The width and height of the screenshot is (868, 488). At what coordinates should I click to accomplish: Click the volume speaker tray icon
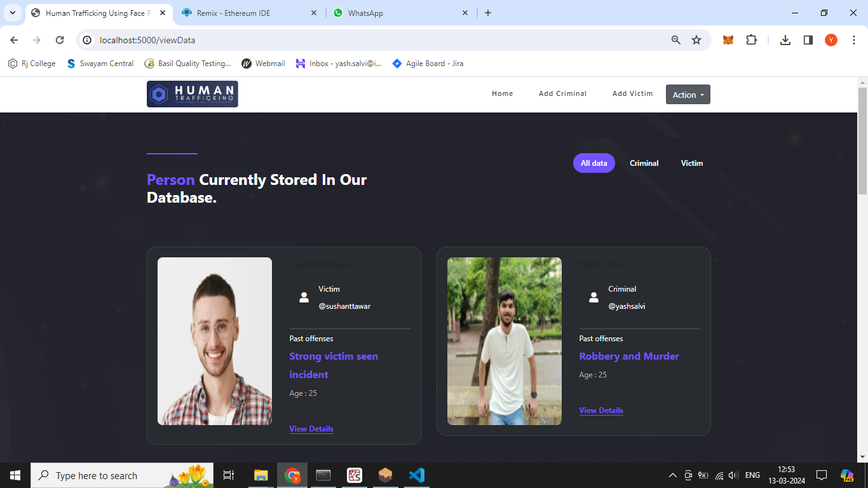coord(734,475)
